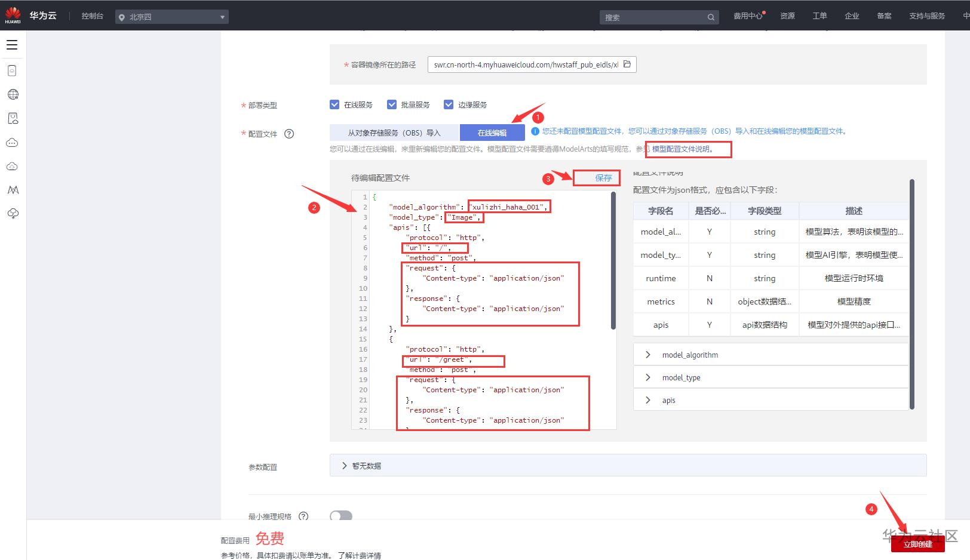Click 保存 to save the config file
This screenshot has width=970, height=560.
coord(603,178)
